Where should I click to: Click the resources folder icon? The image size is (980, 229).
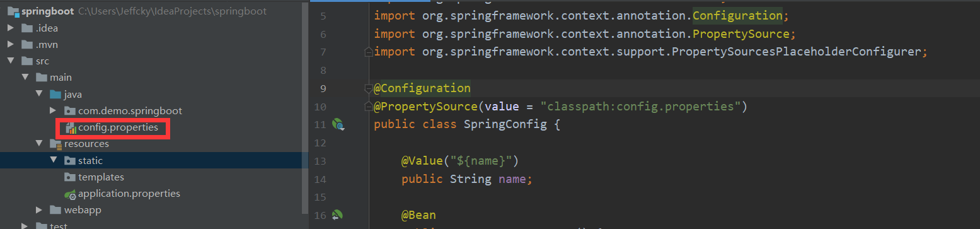tap(55, 144)
